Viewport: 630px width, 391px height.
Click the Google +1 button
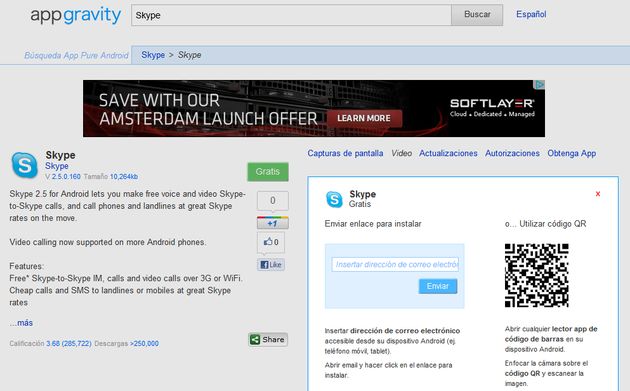[x=272, y=223]
